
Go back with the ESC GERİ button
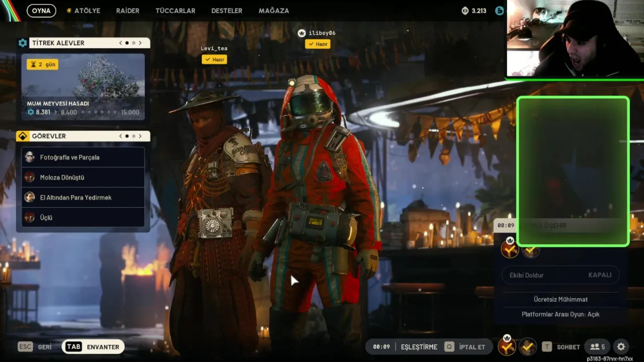pos(35,347)
